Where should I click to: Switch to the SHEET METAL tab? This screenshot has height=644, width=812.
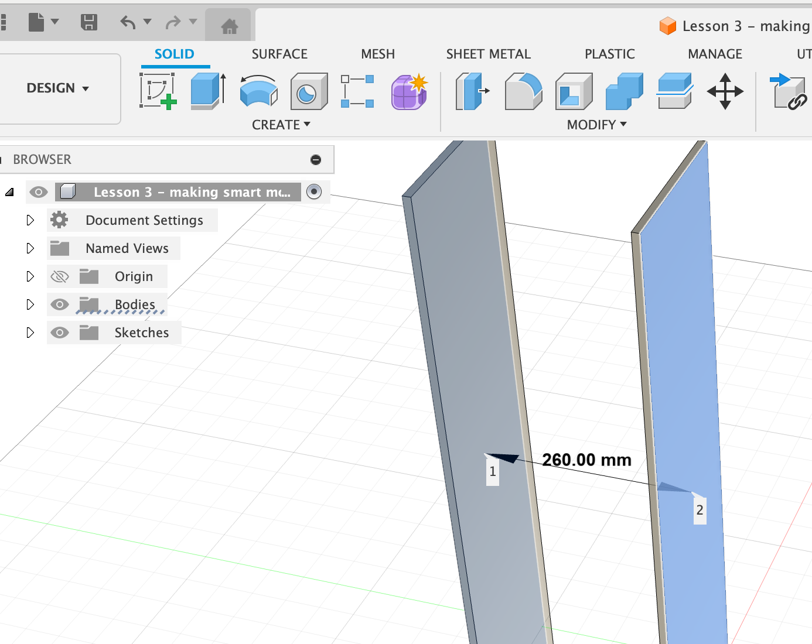click(x=488, y=54)
